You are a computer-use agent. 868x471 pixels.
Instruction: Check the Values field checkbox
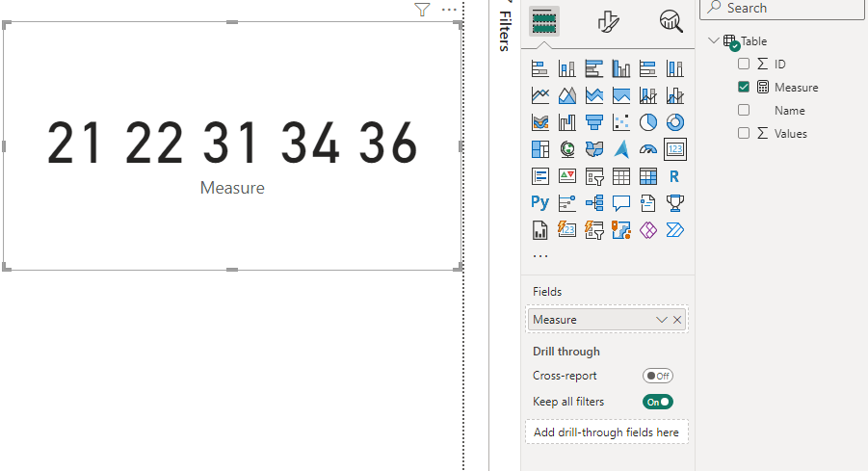tap(744, 133)
